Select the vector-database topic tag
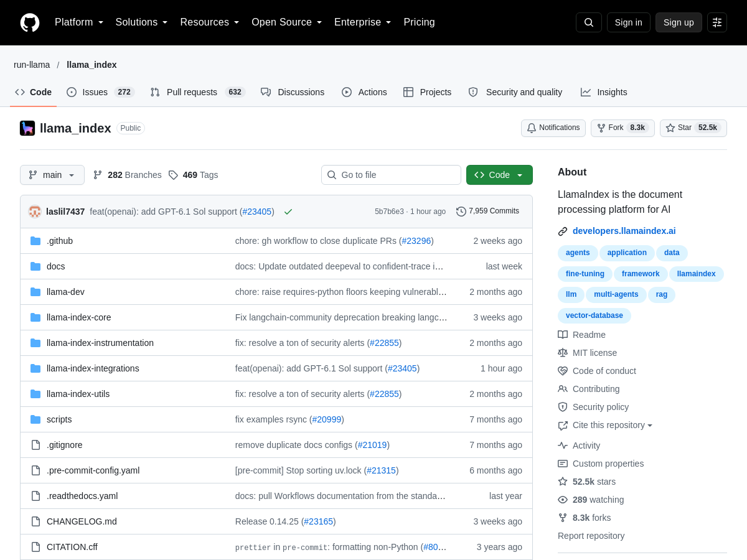This screenshot has height=560, width=747. 594,315
